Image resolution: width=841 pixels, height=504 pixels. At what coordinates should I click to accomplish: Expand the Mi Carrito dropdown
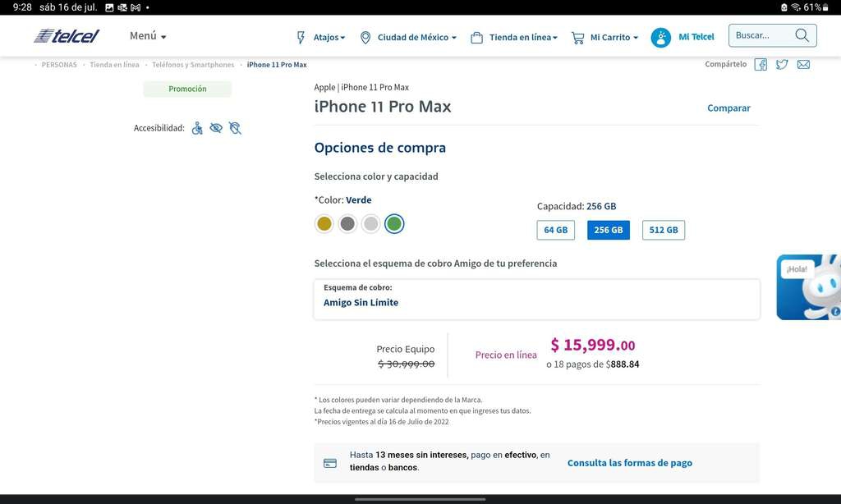point(604,38)
